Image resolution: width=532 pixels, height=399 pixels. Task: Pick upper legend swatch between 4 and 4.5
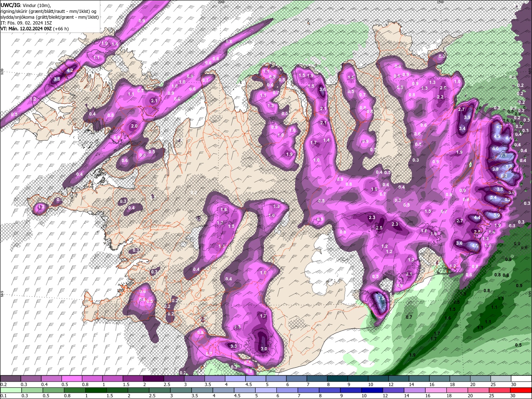235,378
